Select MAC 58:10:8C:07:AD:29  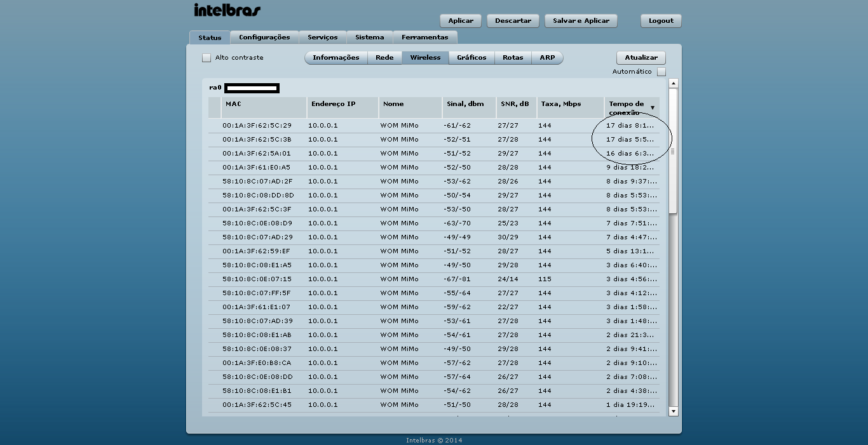point(257,237)
